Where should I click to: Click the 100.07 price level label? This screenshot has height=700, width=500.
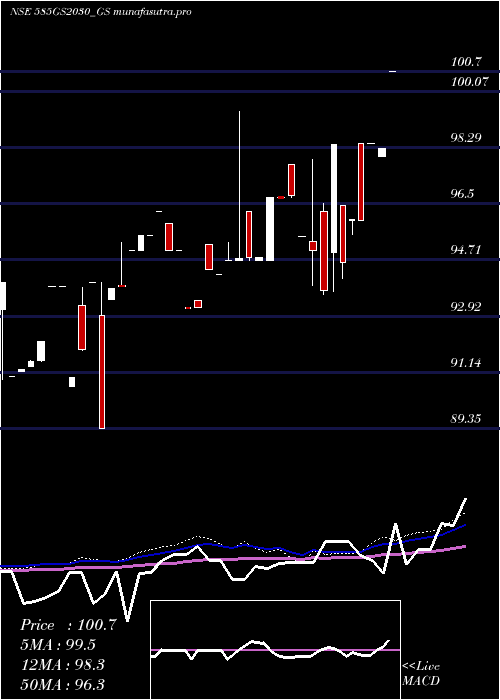pos(469,82)
